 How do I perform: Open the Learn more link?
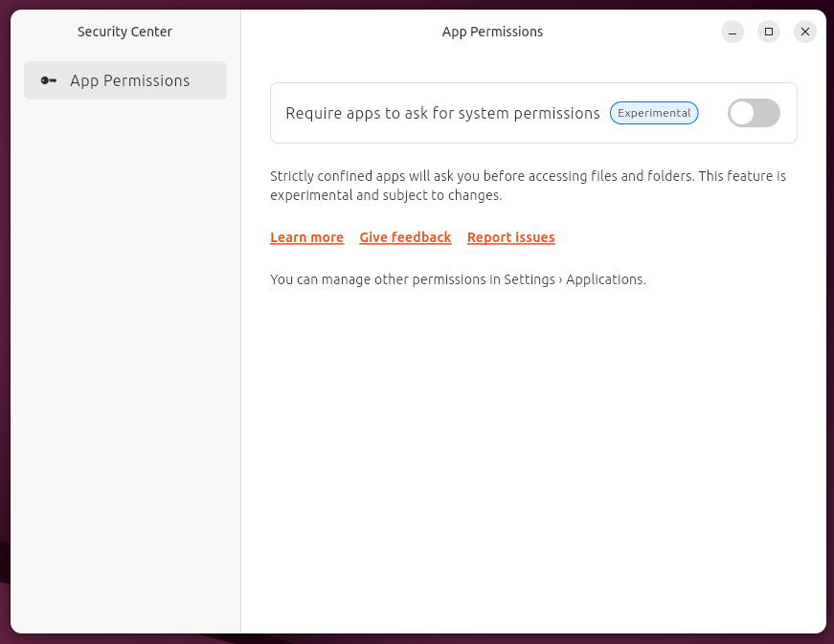306,237
